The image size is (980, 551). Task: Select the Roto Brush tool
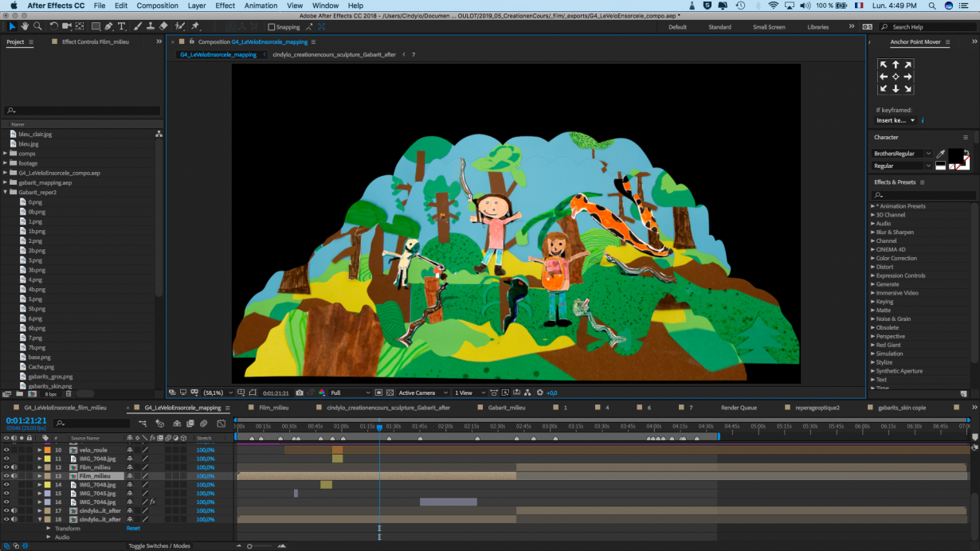click(180, 26)
